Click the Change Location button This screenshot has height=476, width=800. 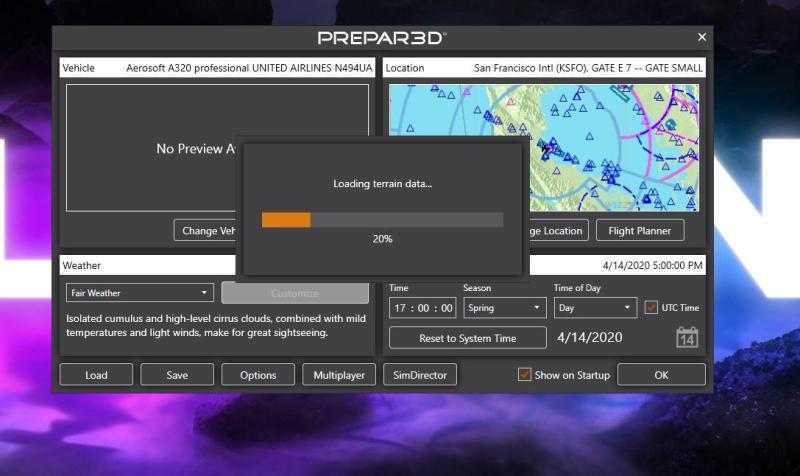coord(559,231)
